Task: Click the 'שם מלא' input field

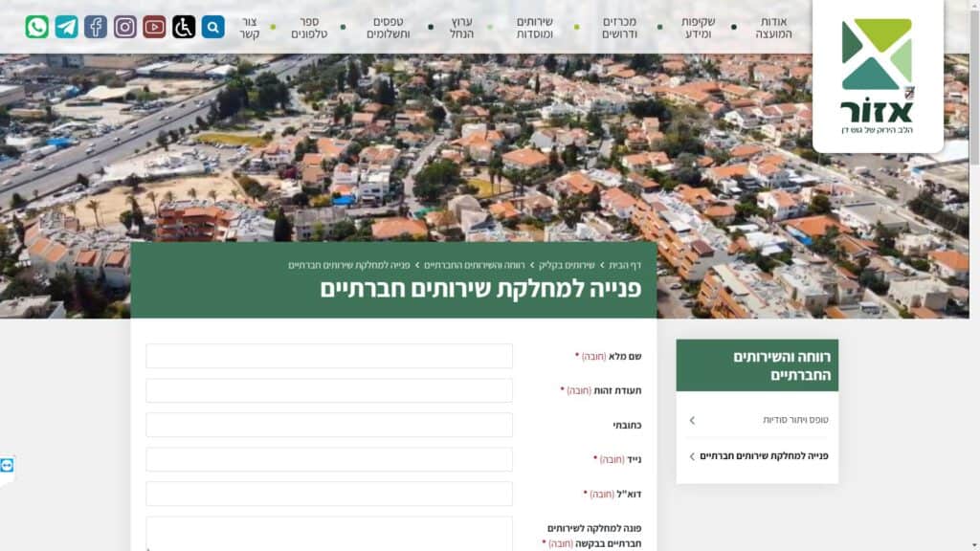Action: point(329,356)
